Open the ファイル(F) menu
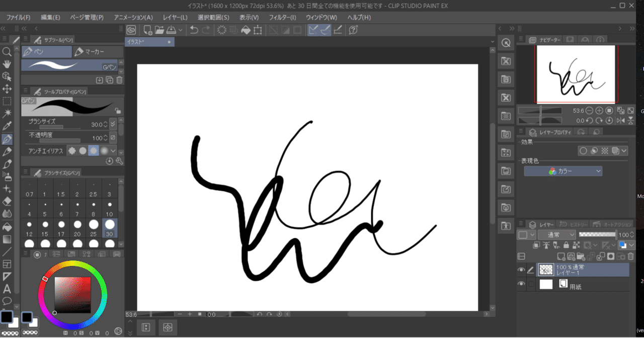Screen dimensions: 644x338 (19, 17)
